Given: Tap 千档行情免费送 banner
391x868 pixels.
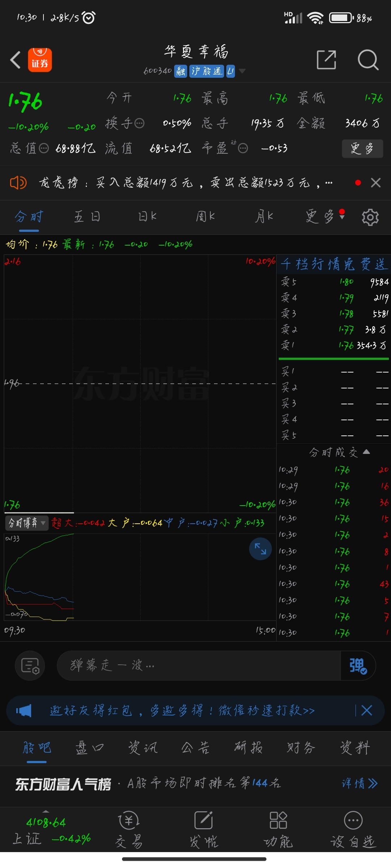Looking at the screenshot, I should (334, 264).
